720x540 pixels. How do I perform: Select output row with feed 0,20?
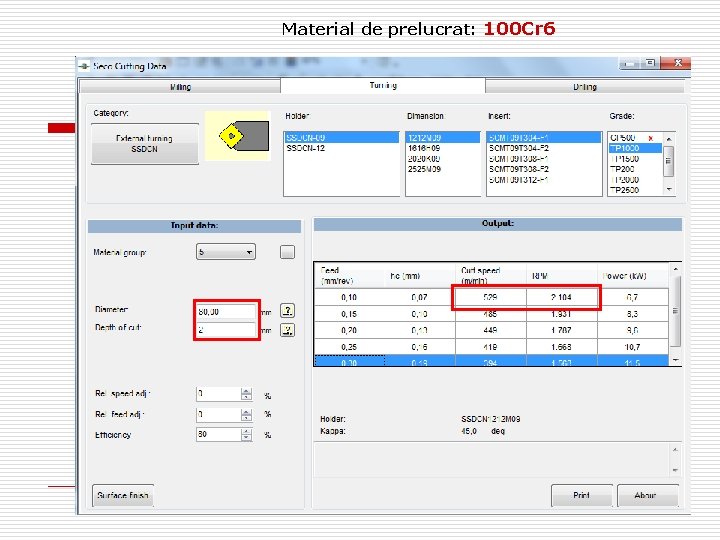pyautogui.click(x=491, y=330)
